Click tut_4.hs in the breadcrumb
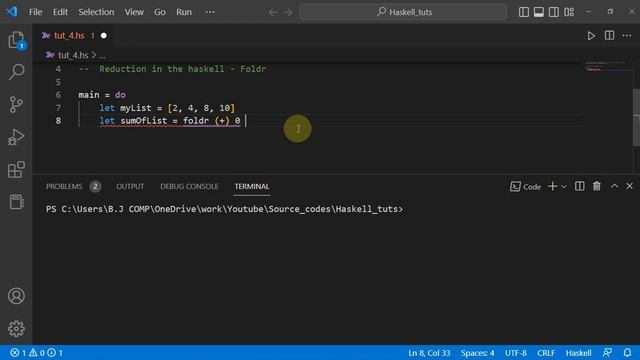Viewport: 640px width, 360px height. 73,55
